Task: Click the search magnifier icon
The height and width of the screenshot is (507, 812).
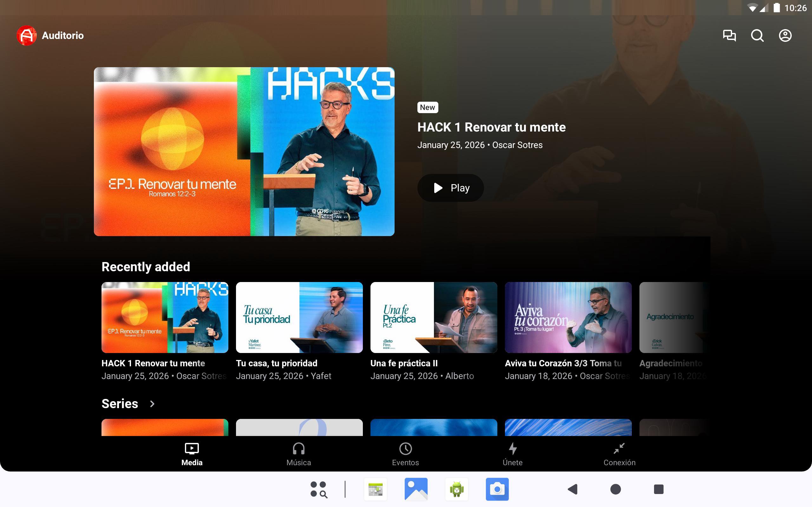Action: click(x=757, y=35)
